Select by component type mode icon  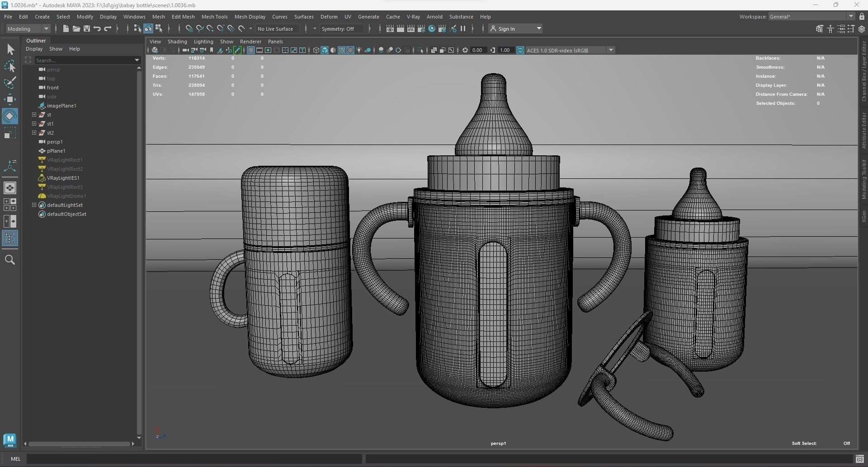point(159,28)
